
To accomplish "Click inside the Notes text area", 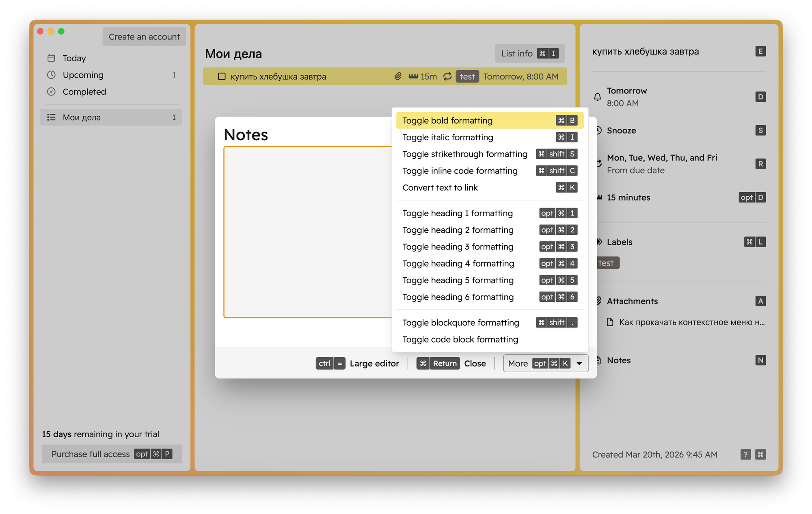I will point(307,232).
